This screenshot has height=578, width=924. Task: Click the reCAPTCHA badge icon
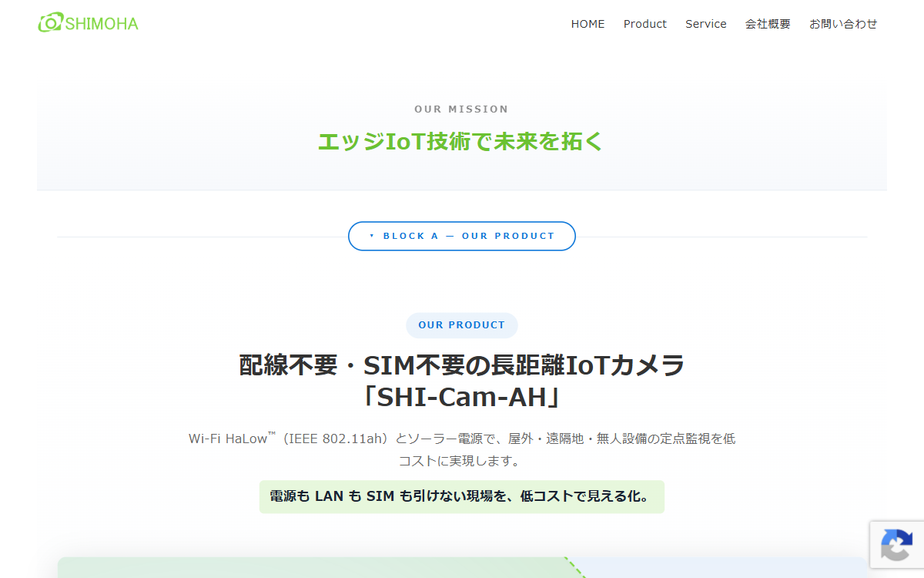coord(897,545)
